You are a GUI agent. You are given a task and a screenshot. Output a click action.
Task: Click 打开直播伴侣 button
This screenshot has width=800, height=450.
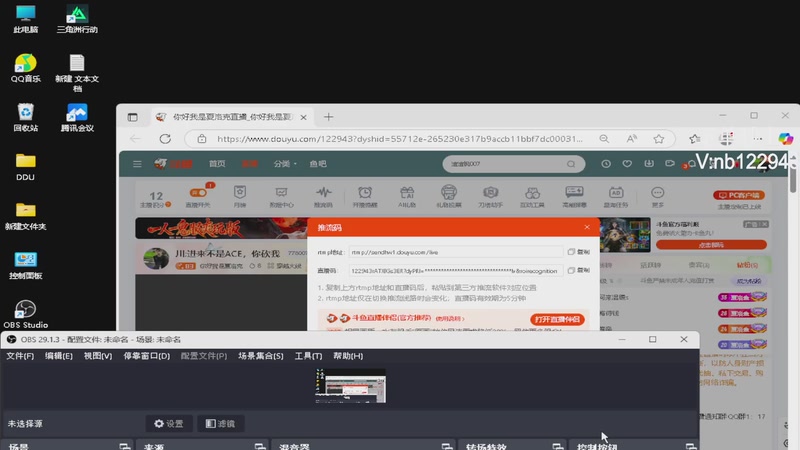coord(557,319)
